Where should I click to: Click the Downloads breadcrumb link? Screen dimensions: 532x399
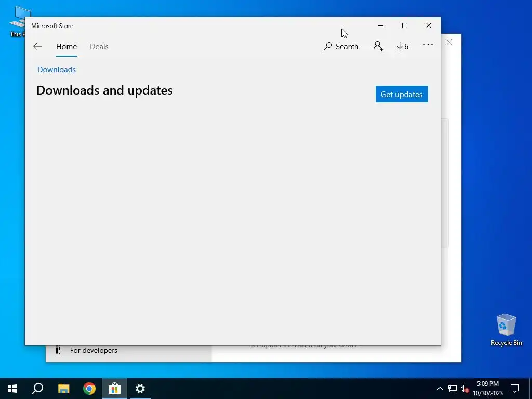[57, 70]
